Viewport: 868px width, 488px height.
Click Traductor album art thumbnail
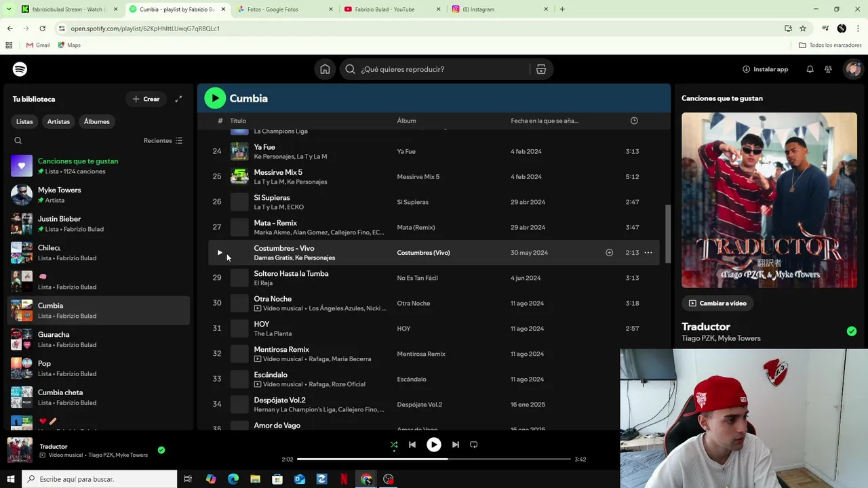tap(20, 450)
